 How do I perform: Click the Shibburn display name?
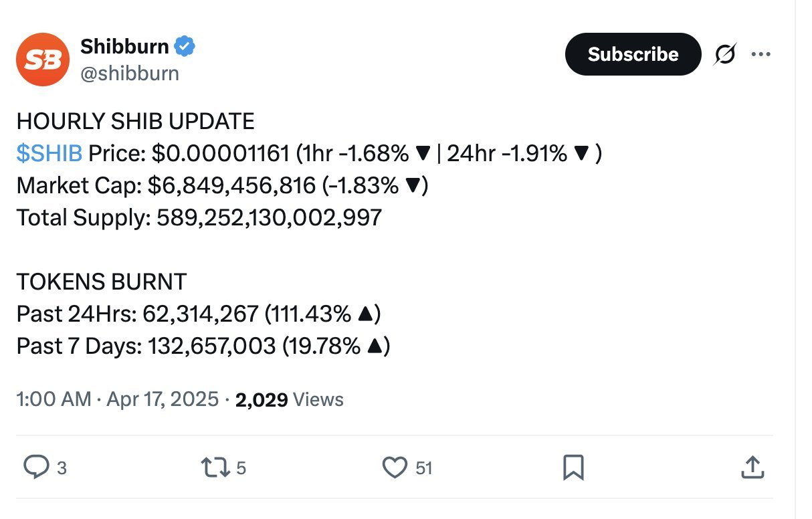(x=124, y=46)
